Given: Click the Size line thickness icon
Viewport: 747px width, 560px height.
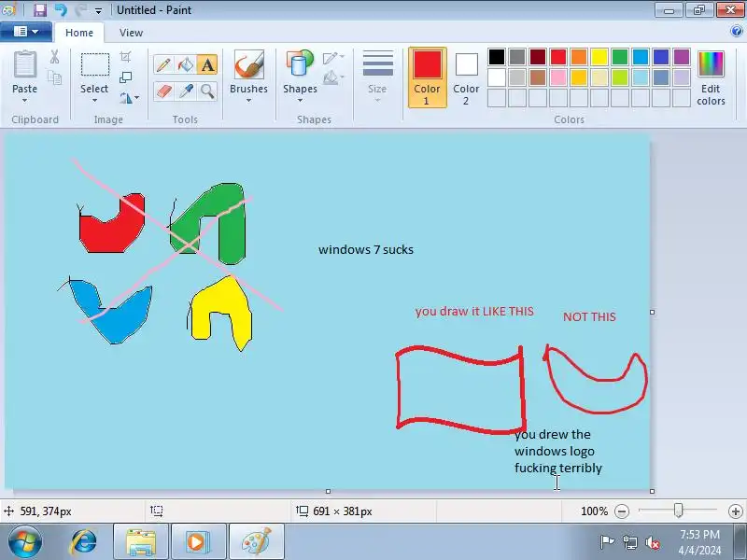Looking at the screenshot, I should tap(378, 63).
